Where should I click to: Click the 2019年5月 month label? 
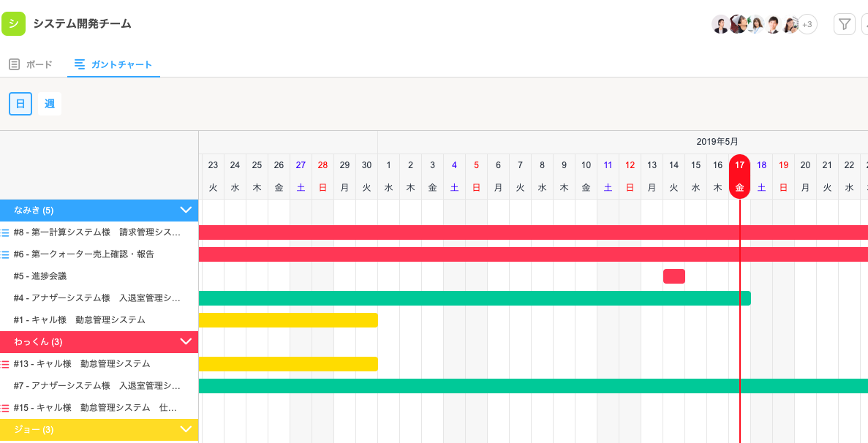[x=717, y=142]
